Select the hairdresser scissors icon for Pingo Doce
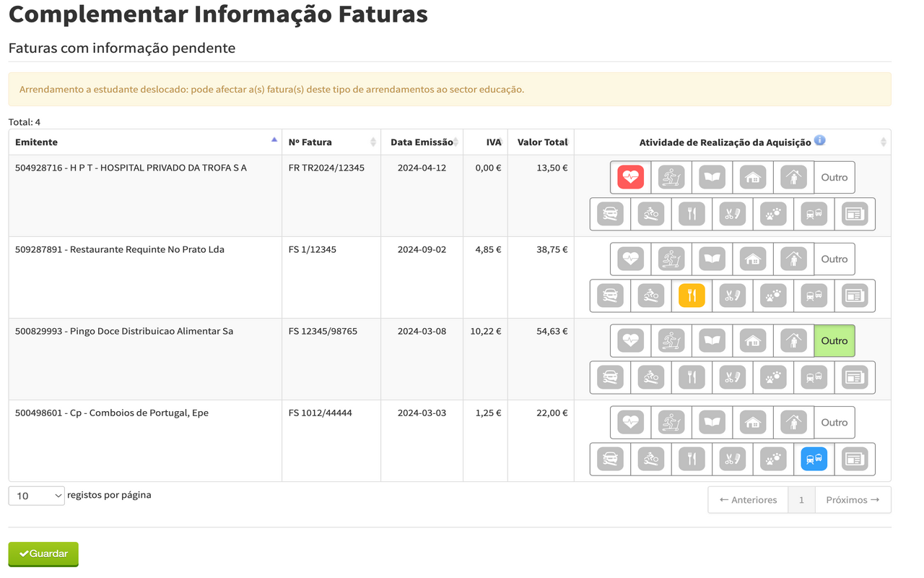The height and width of the screenshot is (578, 924). 731,377
